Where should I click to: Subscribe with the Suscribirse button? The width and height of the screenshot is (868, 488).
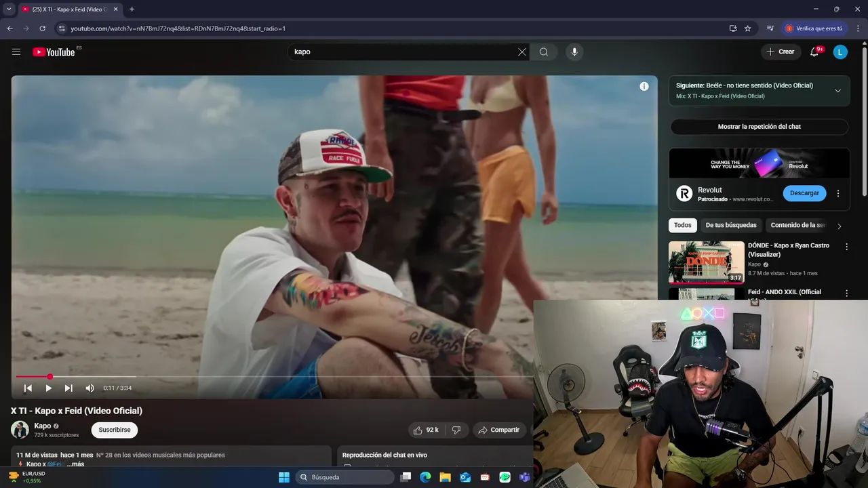[x=115, y=430]
